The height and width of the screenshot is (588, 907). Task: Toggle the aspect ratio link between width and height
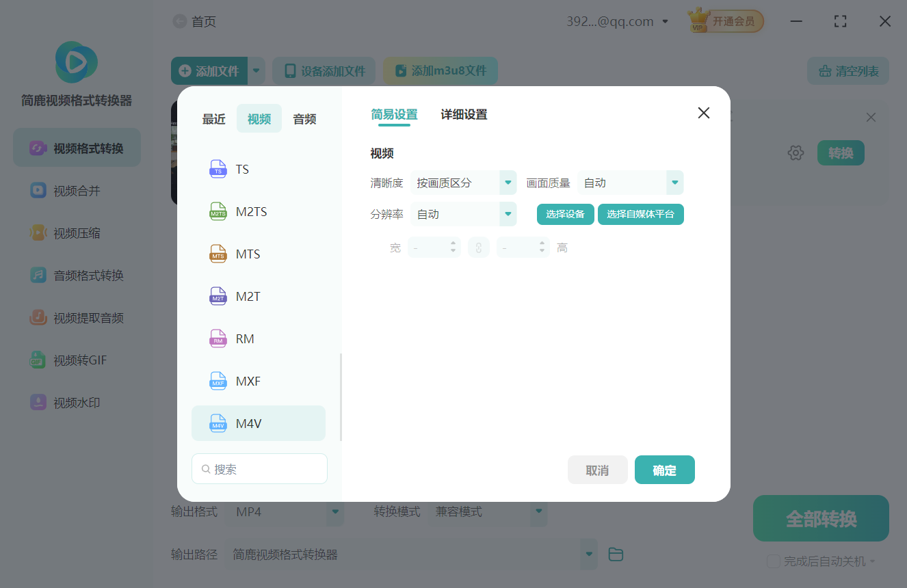pyautogui.click(x=478, y=247)
